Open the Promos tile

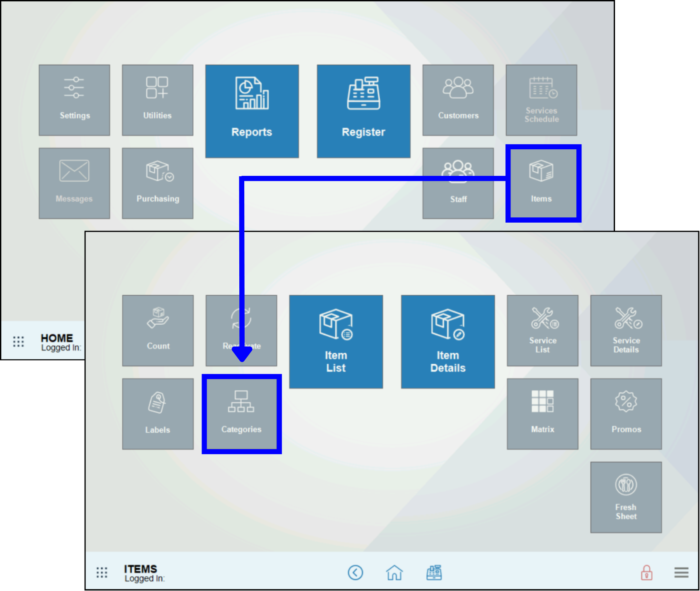pyautogui.click(x=626, y=413)
